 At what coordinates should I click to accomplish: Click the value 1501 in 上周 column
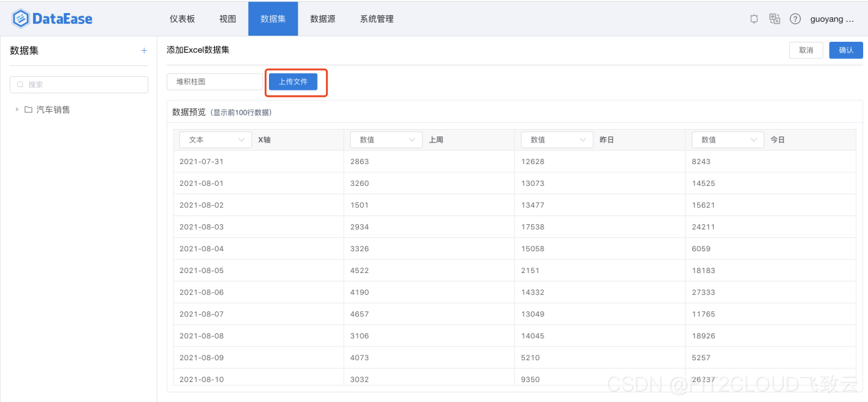(360, 205)
